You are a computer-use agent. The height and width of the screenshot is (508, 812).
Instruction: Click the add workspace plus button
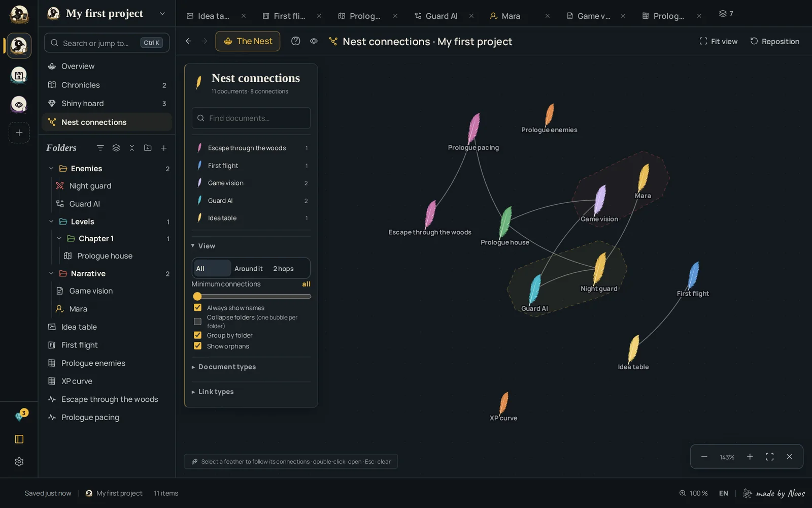[x=19, y=133]
